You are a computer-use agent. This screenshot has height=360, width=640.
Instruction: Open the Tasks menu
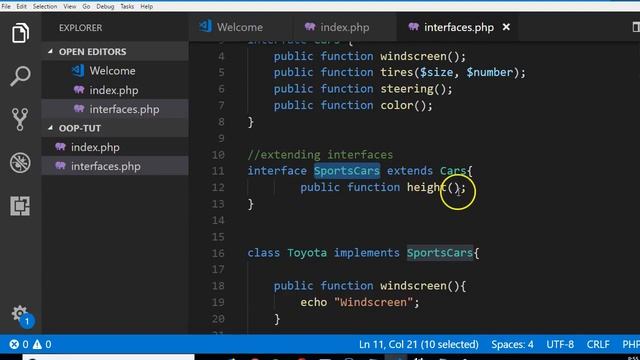(x=127, y=7)
